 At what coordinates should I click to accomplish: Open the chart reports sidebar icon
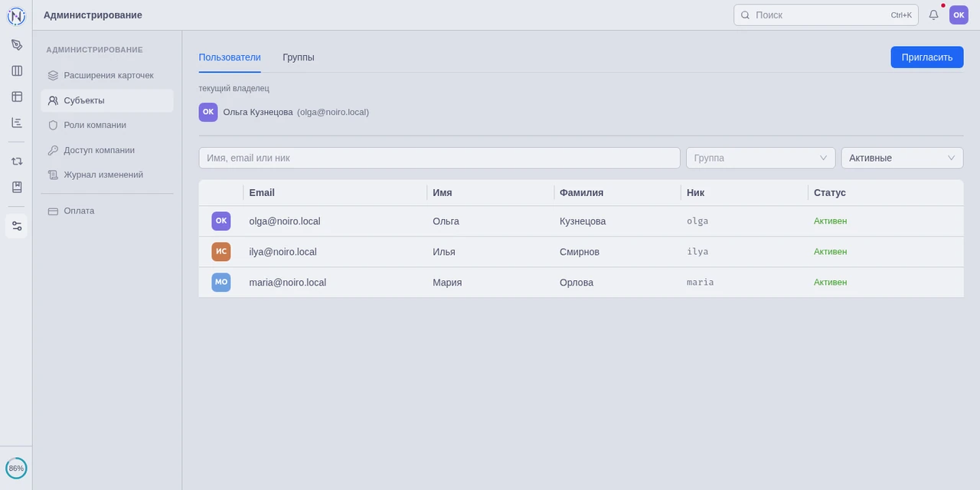(16, 122)
